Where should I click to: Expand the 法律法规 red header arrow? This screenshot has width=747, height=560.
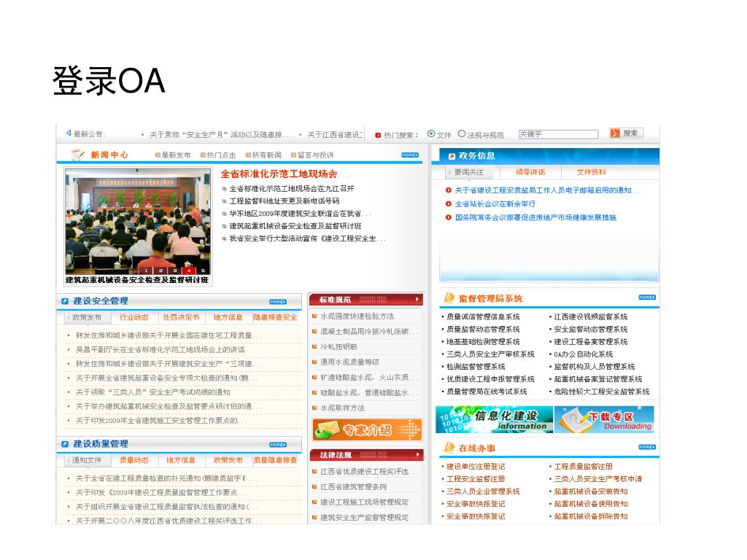pyautogui.click(x=417, y=455)
